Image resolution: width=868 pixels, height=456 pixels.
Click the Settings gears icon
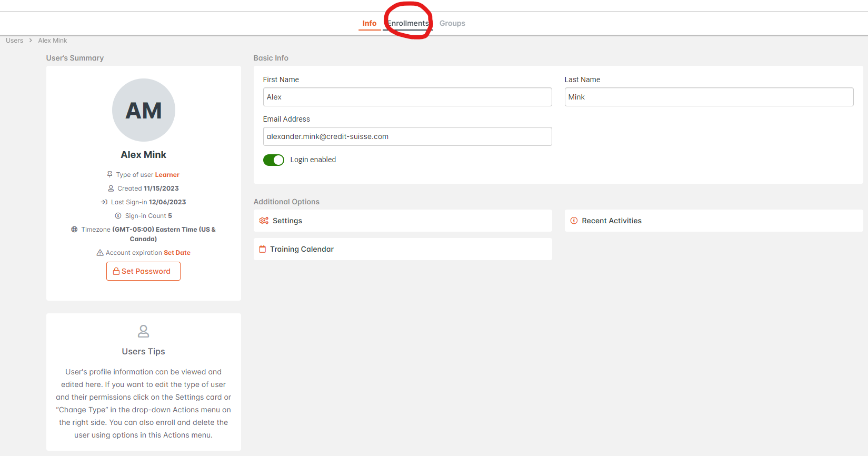pos(264,221)
